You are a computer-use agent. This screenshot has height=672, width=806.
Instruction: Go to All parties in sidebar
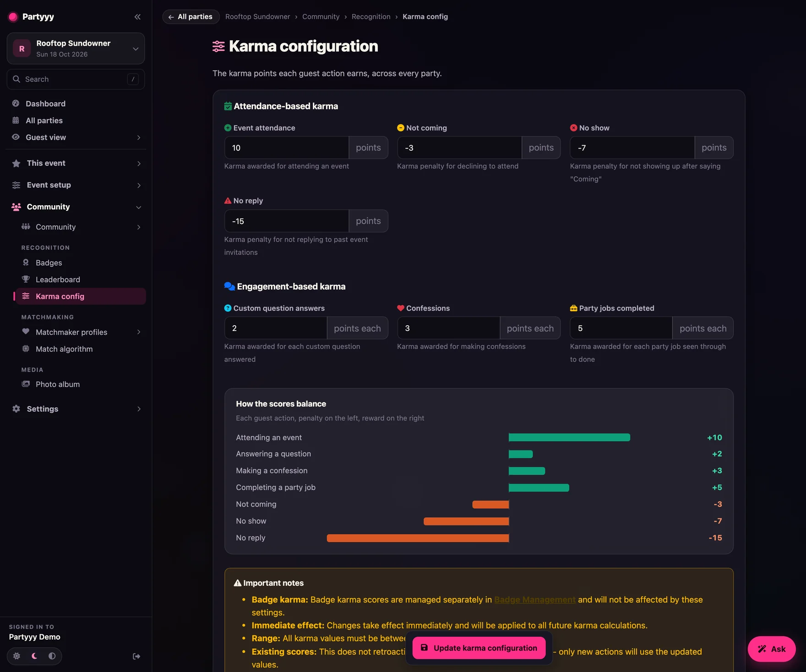tap(76, 120)
